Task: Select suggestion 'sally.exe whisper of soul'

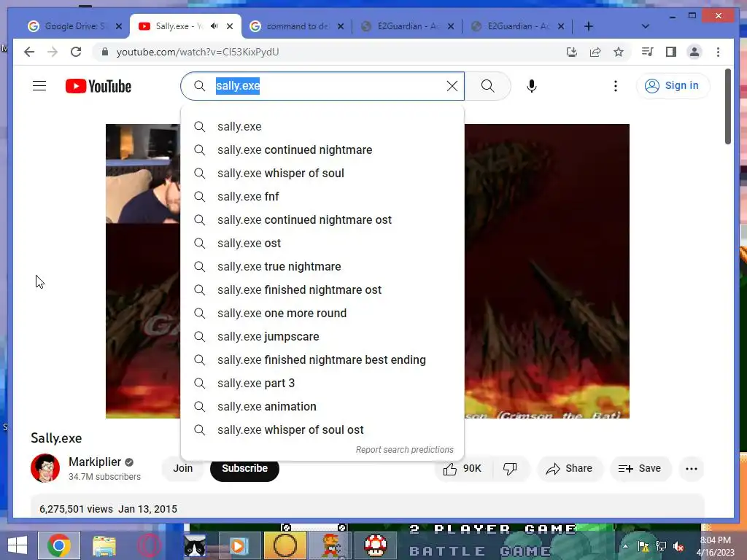Action: (x=322, y=174)
